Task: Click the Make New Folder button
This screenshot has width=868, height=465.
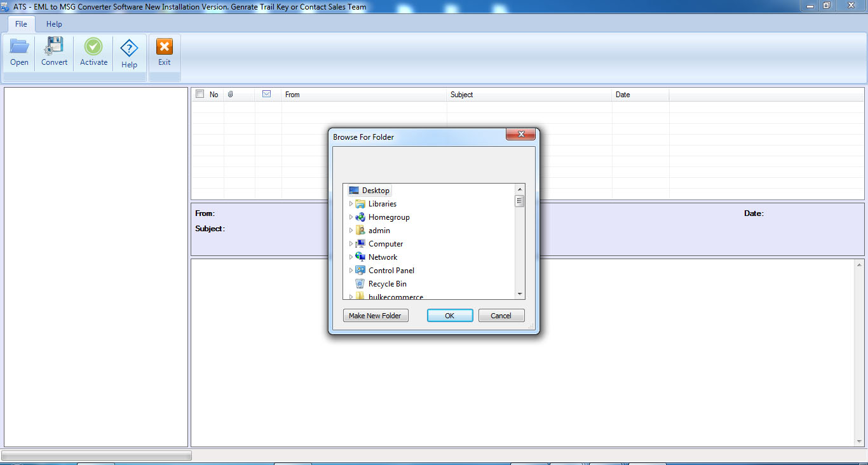Action: pos(376,316)
